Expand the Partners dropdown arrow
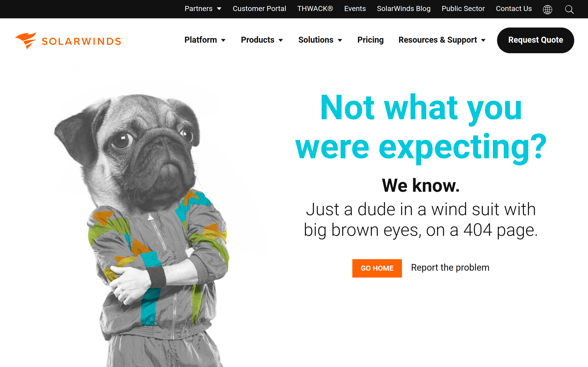This screenshot has width=588, height=367. tap(219, 9)
